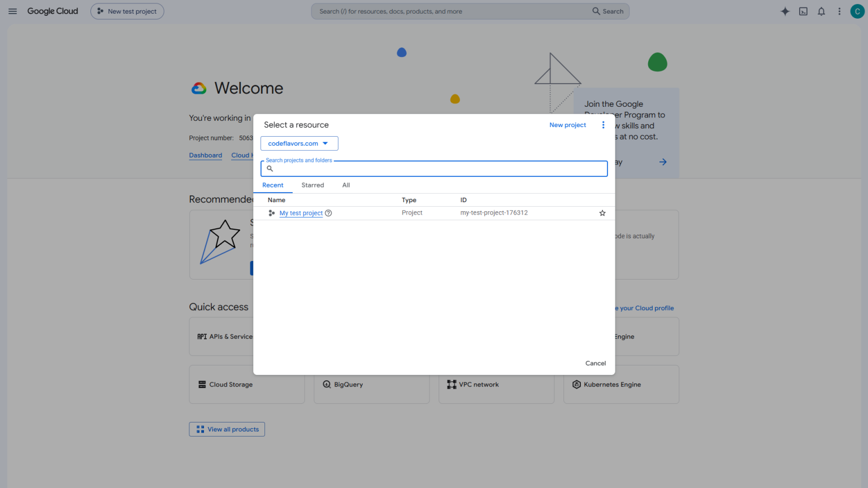
Task: Open the account avatar 'C'
Action: [x=857, y=11]
